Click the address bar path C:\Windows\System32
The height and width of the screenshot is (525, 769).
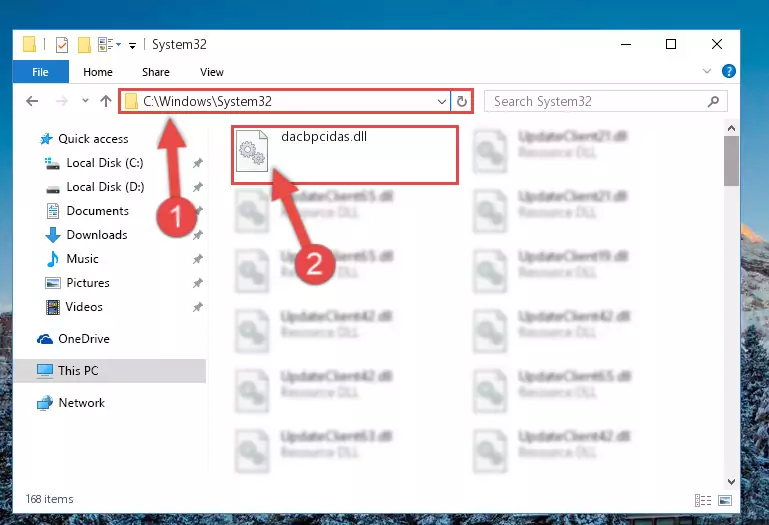click(207, 101)
